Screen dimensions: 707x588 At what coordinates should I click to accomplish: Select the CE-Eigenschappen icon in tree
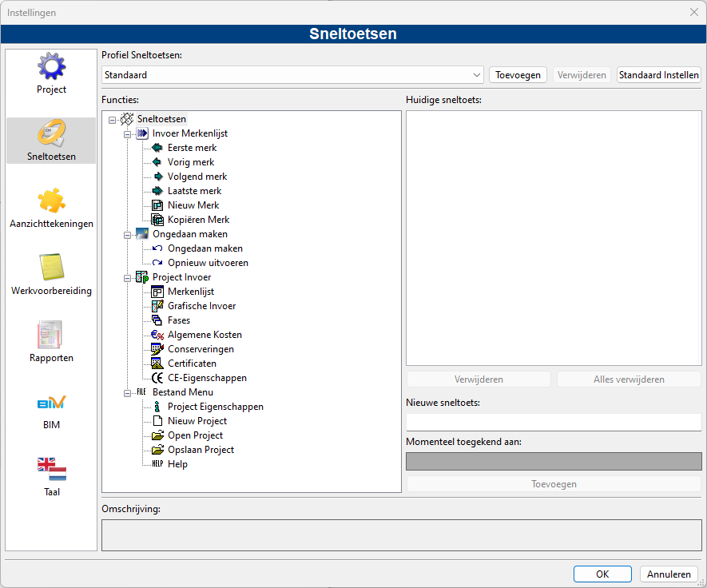157,378
